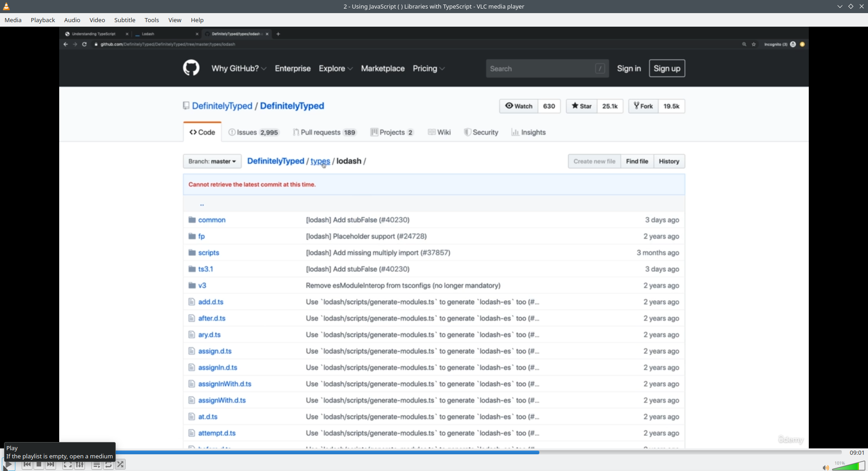Seek on the blue VLC playback progress bar
The width and height of the screenshot is (868, 471).
478,452
